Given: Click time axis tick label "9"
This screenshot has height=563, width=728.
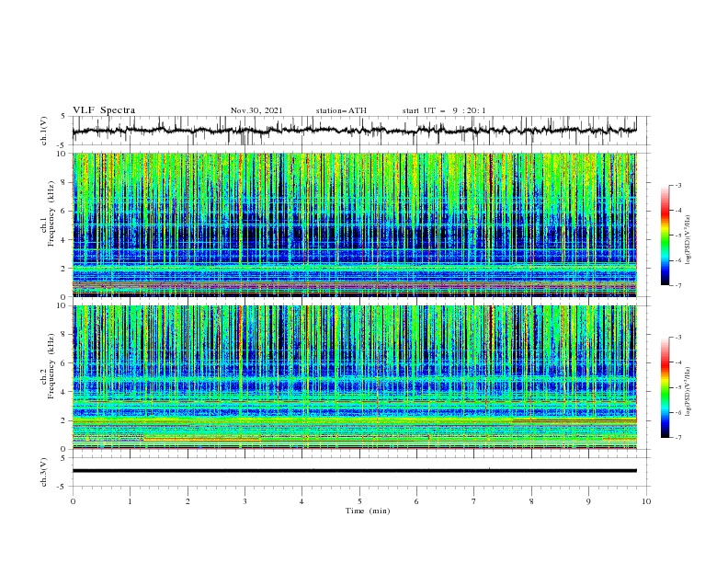Looking at the screenshot, I should [588, 501].
